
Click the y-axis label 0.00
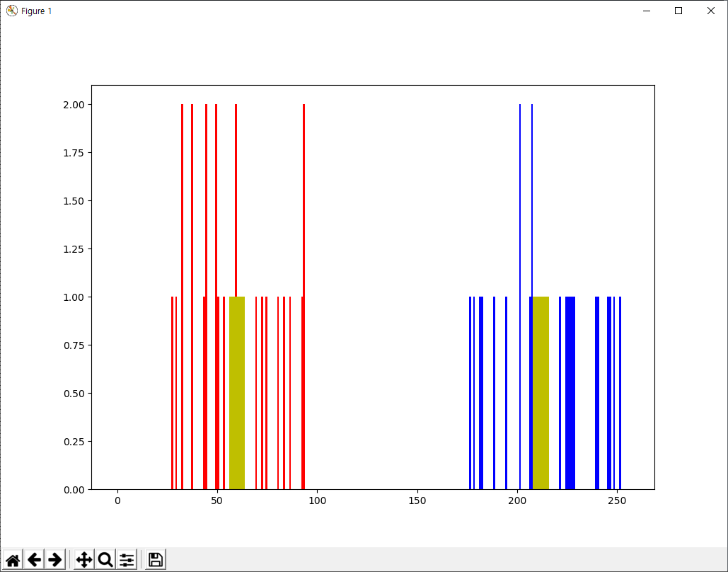(x=74, y=490)
